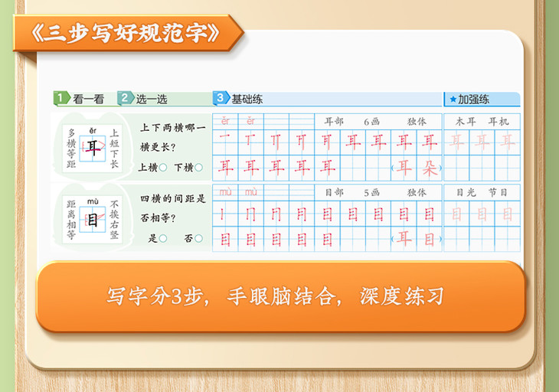Choose the 是 answer circle
The height and width of the screenshot is (392, 559).
click(x=163, y=238)
